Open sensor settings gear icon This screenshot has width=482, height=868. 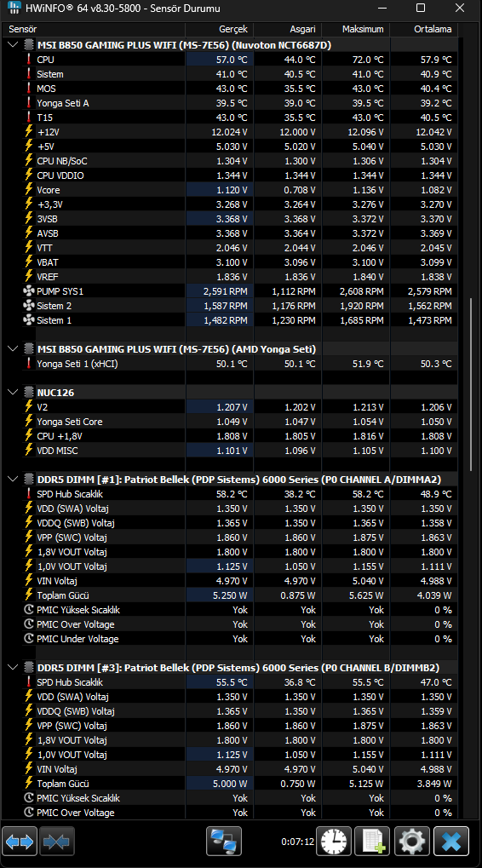[x=411, y=842]
